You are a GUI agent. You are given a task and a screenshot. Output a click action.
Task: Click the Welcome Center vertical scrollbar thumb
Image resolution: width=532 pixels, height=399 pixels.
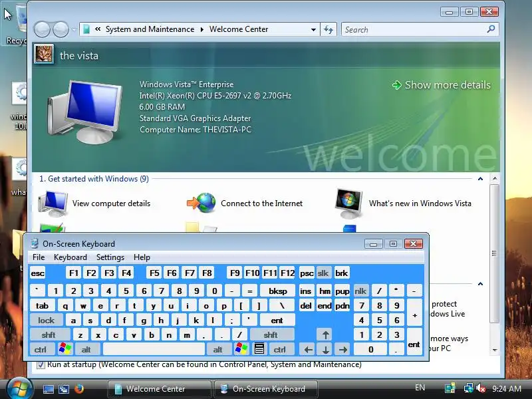(495, 253)
